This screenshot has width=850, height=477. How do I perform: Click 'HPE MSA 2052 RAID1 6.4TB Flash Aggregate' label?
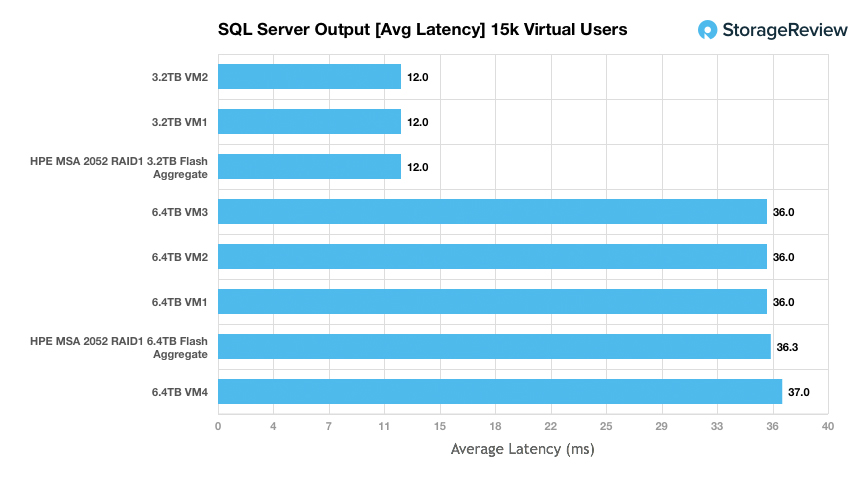tap(119, 347)
